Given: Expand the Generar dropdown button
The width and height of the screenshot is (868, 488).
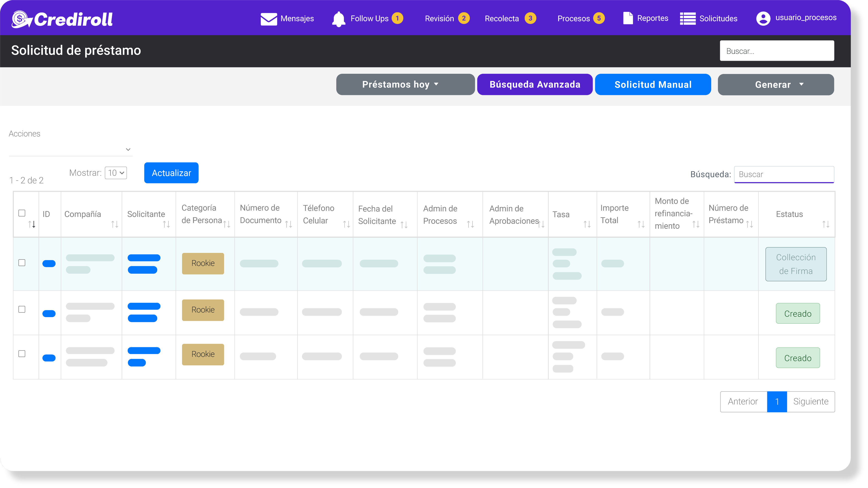Looking at the screenshot, I should 776,85.
